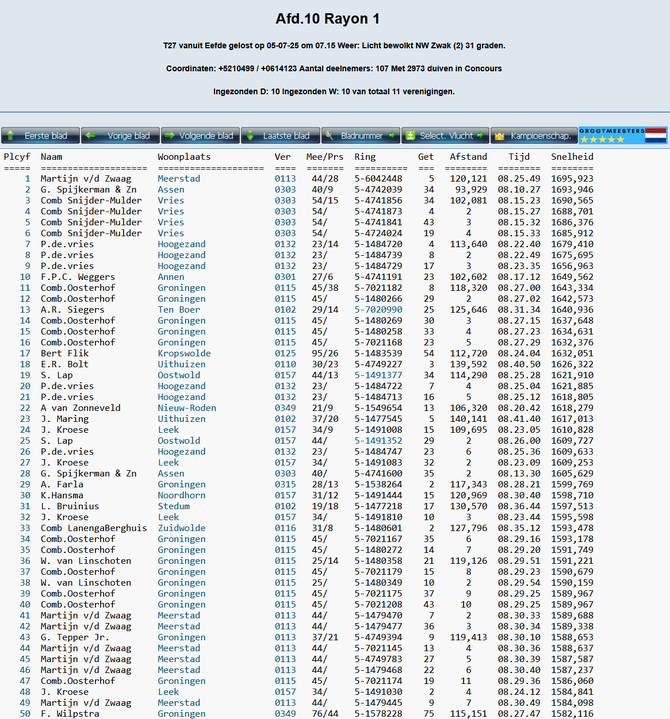Select the name G. Tepper Jr.

pyautogui.click(x=75, y=637)
